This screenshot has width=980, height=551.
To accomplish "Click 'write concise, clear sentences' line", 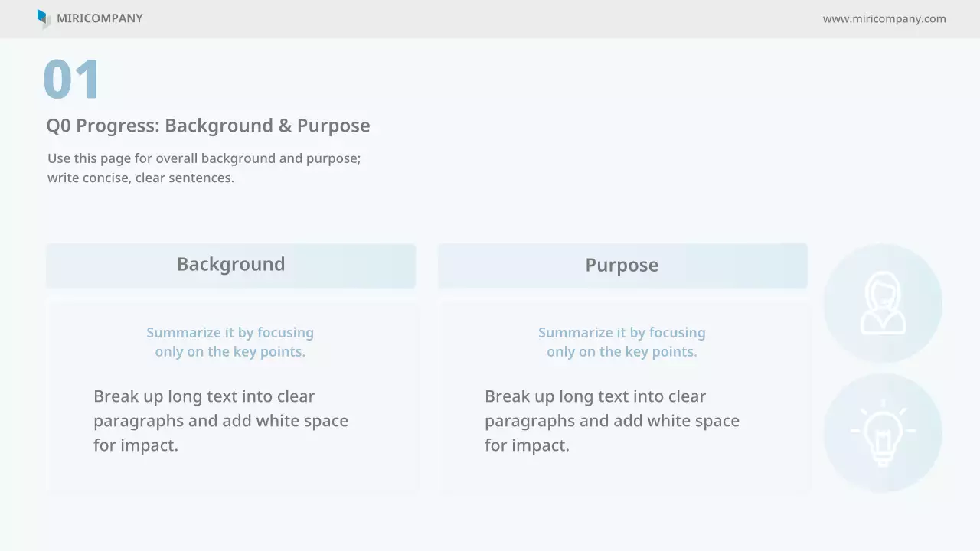I will click(141, 178).
